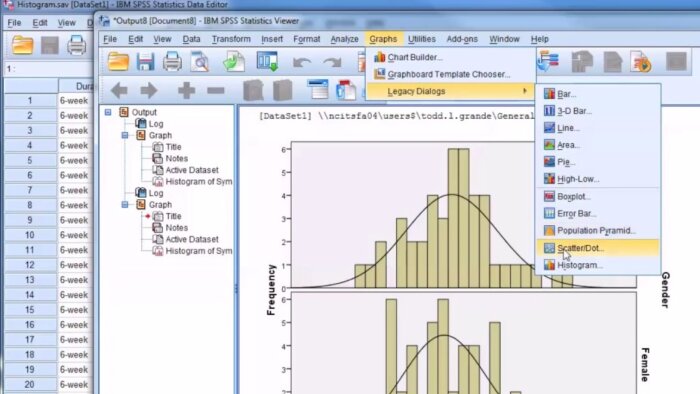Collapse the Output root node
This screenshot has height=394, width=700.
[108, 112]
